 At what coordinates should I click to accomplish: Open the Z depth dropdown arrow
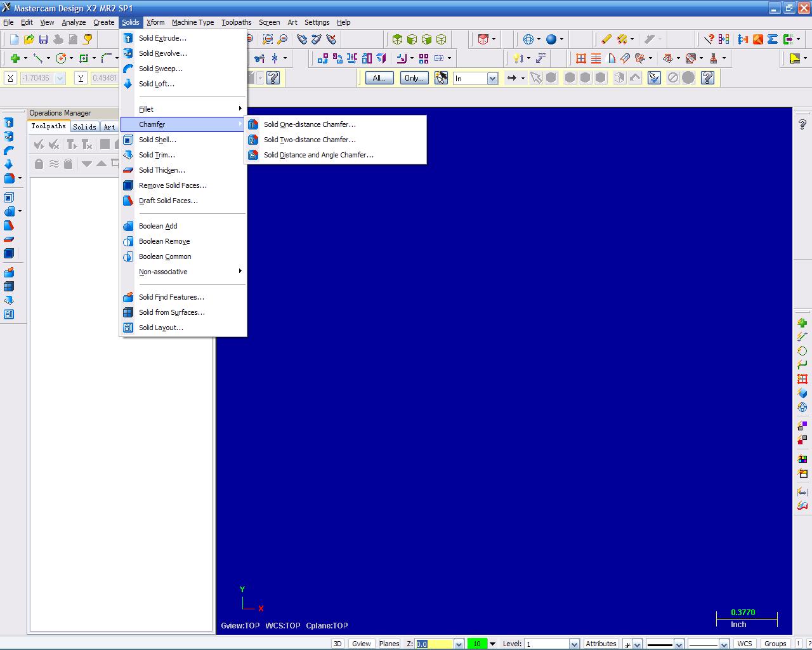pyautogui.click(x=459, y=644)
